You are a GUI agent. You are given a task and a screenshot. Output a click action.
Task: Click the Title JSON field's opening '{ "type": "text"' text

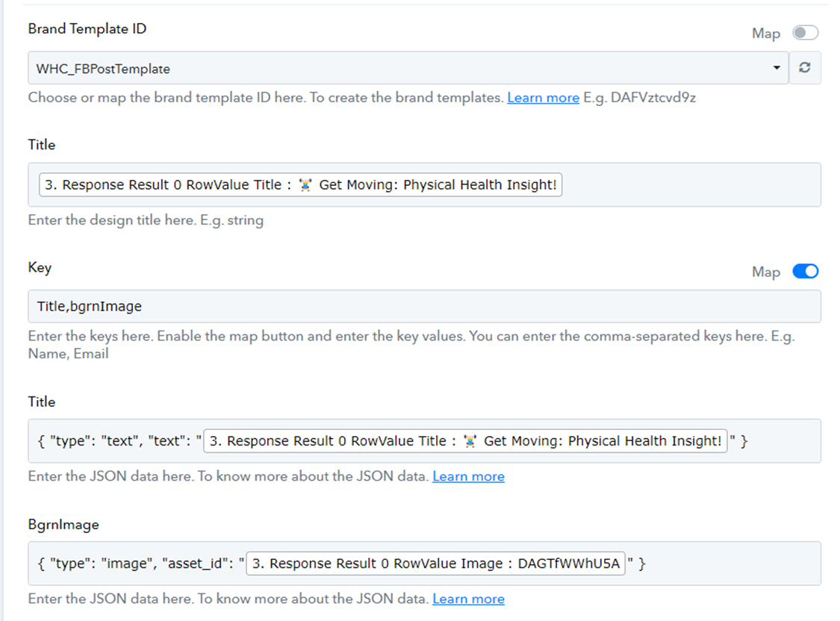coord(90,441)
